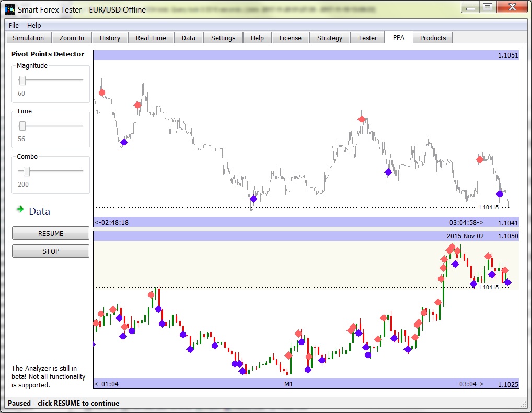Open the License tab
Image resolution: width=532 pixels, height=413 pixels.
click(x=291, y=38)
